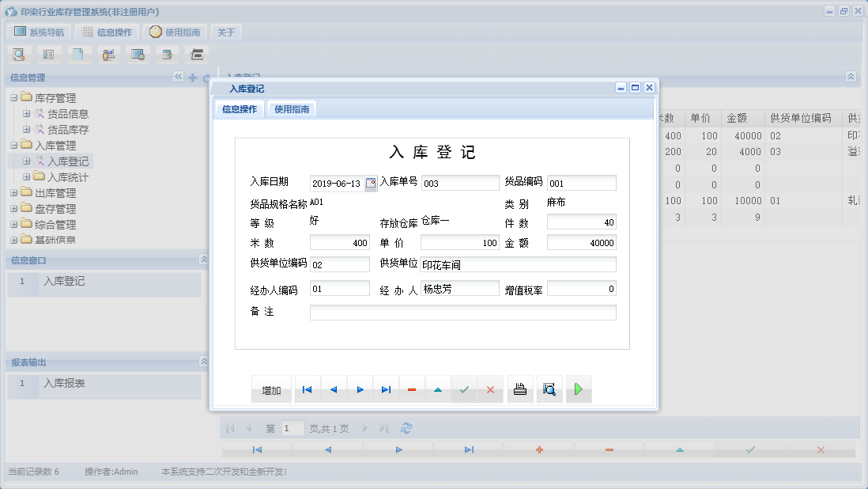The image size is (868, 489).
Task: Collapse the 信息窗口 panel header
Action: (x=206, y=258)
